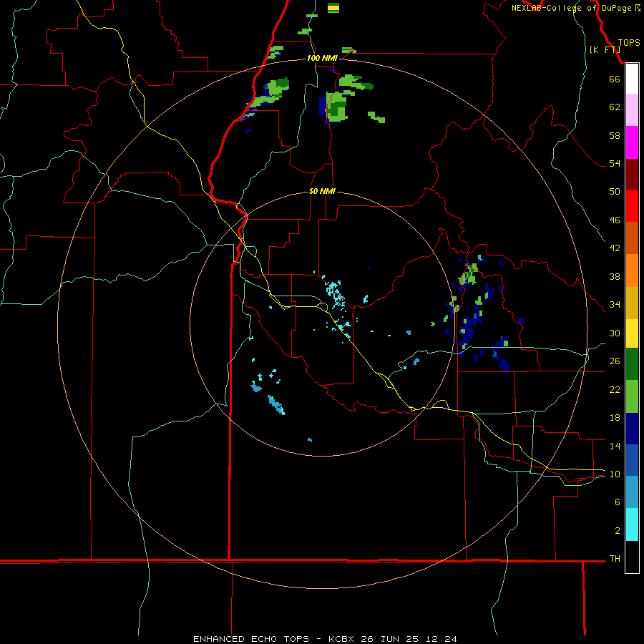The image size is (644, 644).
Task: Click the "NEXLAB-College of DuPage" text
Action: click(x=571, y=8)
